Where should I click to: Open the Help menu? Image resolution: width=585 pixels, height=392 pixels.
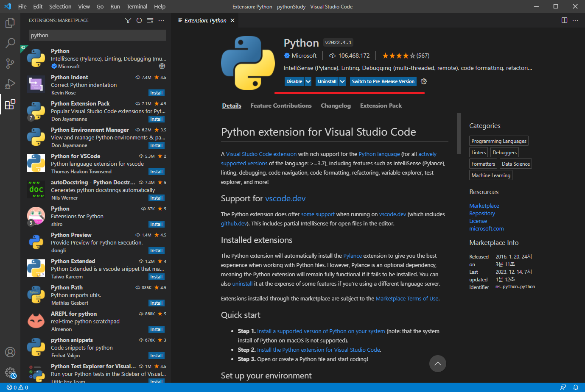160,6
